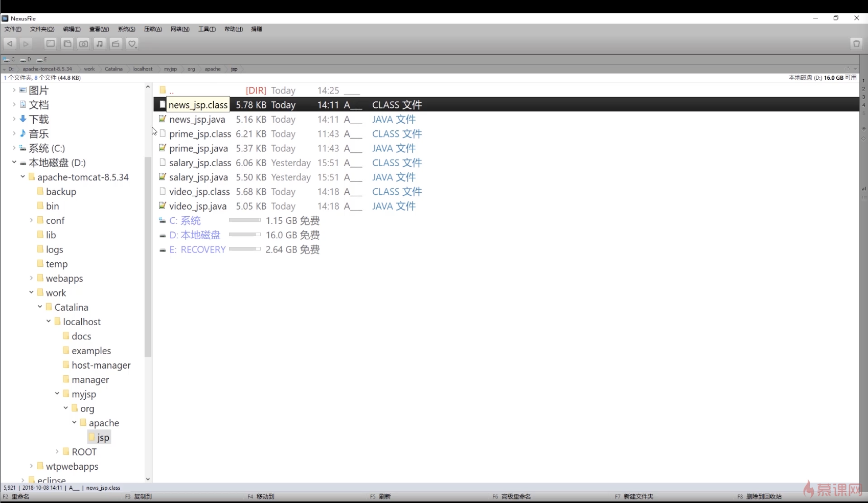868x503 pixels.
Task: Click the E: RECOVERY drive icon in file list
Action: (163, 249)
